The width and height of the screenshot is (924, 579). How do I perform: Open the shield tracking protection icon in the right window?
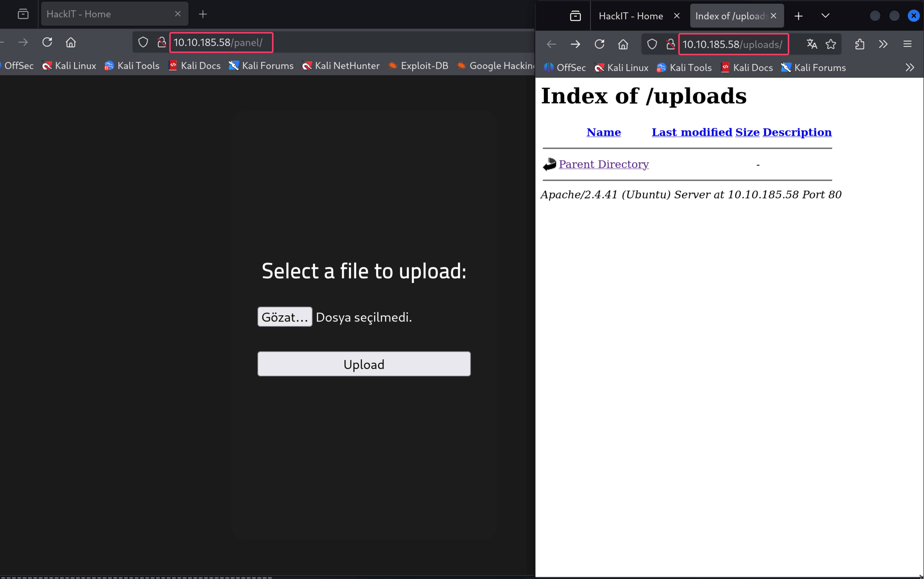[652, 44]
